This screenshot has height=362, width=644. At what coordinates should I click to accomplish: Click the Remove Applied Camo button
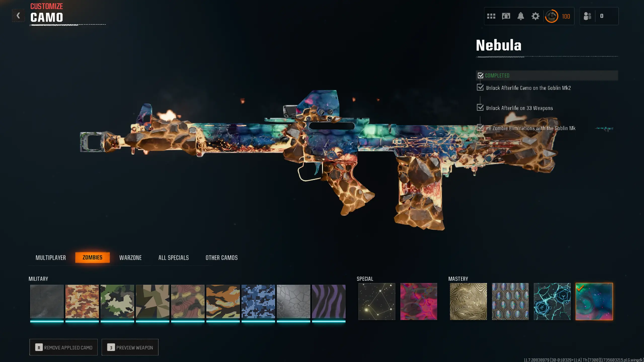pyautogui.click(x=63, y=347)
